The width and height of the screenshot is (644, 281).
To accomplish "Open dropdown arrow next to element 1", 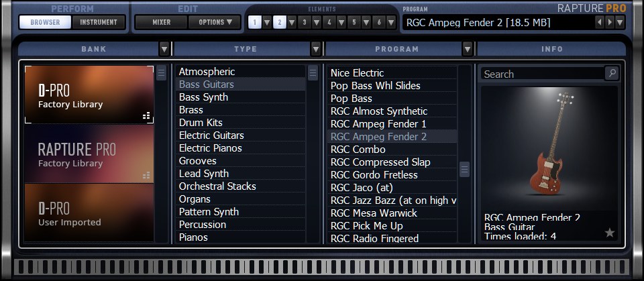I will [x=267, y=22].
